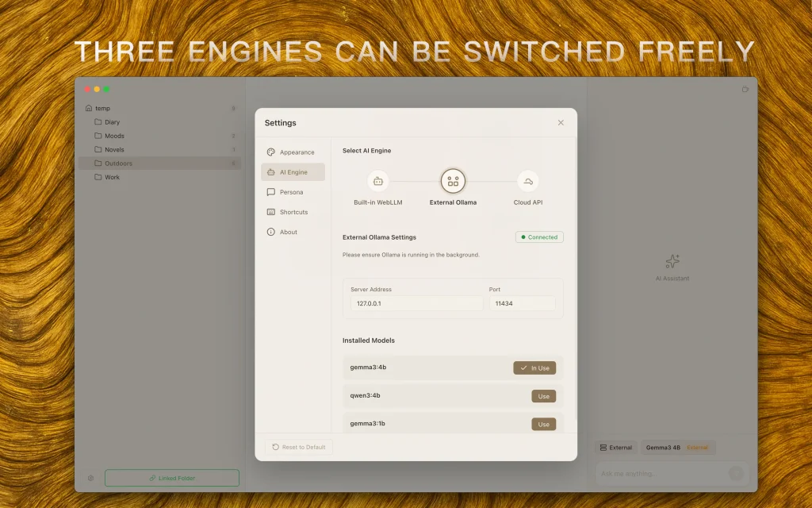This screenshot has width=812, height=508.
Task: Click the home icon next to temp
Action: point(87,107)
